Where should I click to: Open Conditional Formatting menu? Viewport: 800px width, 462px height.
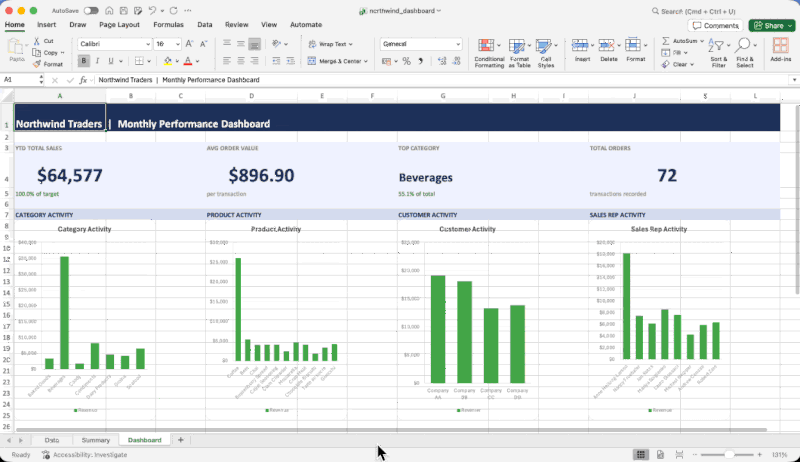[x=489, y=53]
